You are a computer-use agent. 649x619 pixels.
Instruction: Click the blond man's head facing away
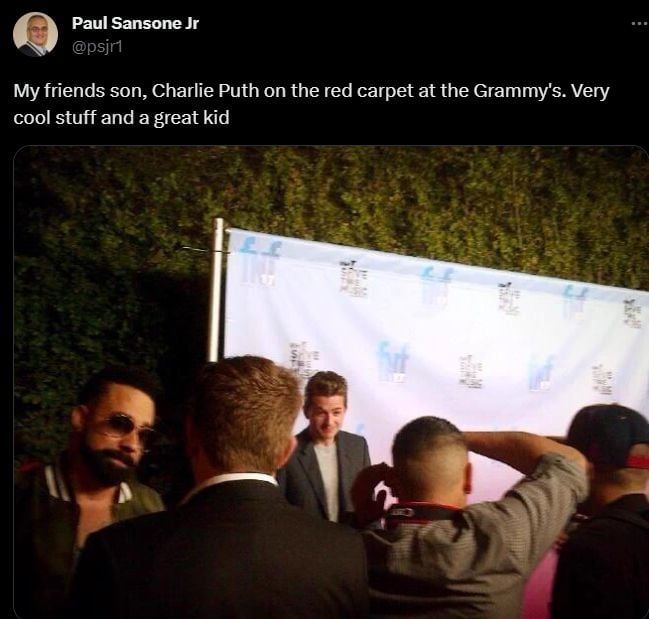click(x=245, y=414)
